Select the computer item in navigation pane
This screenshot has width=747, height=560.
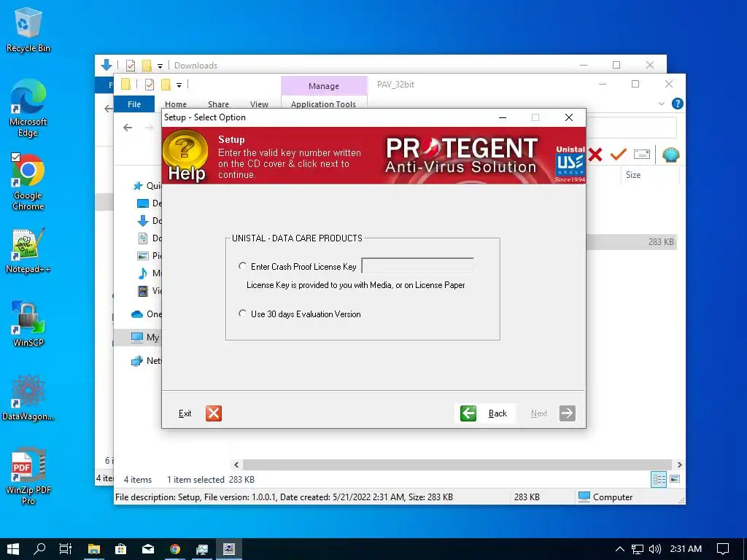[136, 337]
